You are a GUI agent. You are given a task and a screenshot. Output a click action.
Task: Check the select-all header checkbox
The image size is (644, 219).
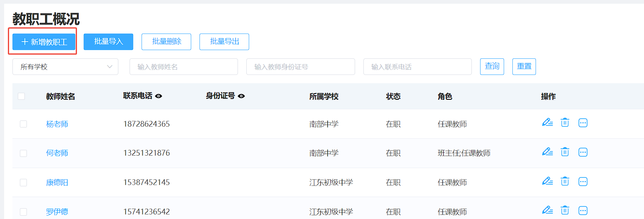[22, 96]
